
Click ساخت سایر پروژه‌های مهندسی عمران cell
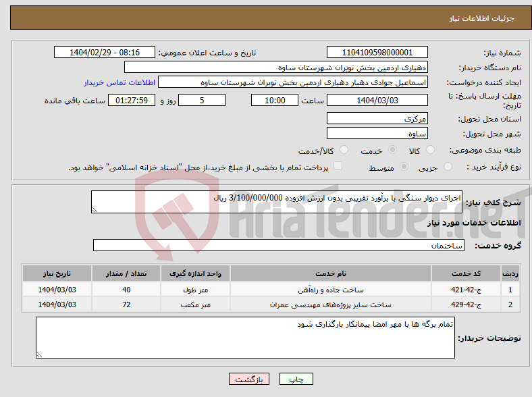(331, 305)
